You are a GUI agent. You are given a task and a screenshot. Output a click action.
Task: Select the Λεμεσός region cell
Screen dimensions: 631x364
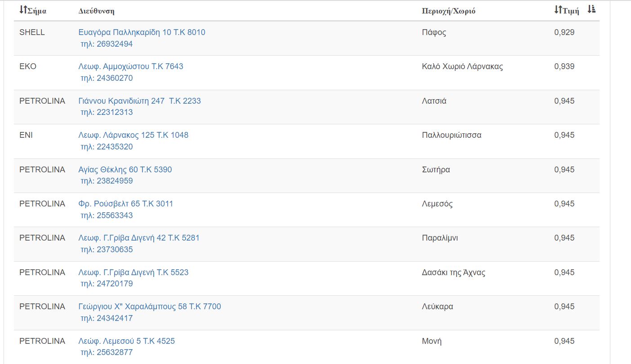(437, 204)
